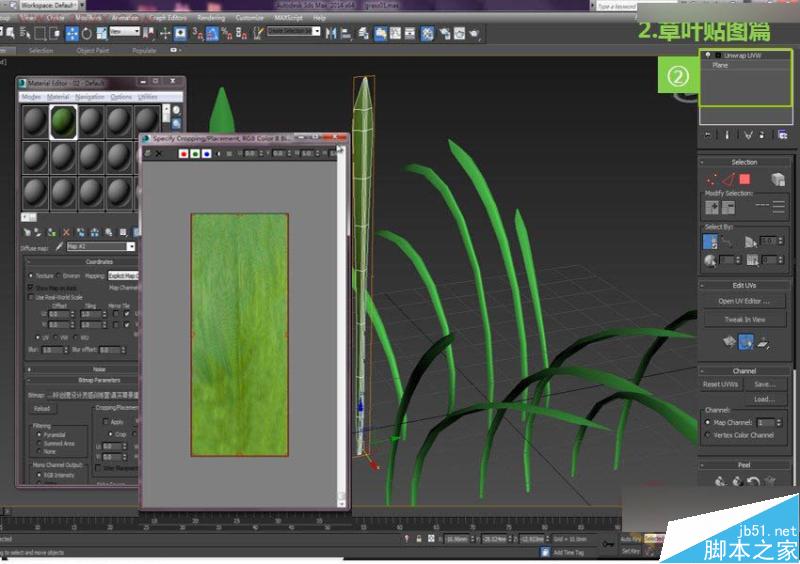Click the Mirror tool icon
Screen dimensions: 800x564
coord(331,34)
